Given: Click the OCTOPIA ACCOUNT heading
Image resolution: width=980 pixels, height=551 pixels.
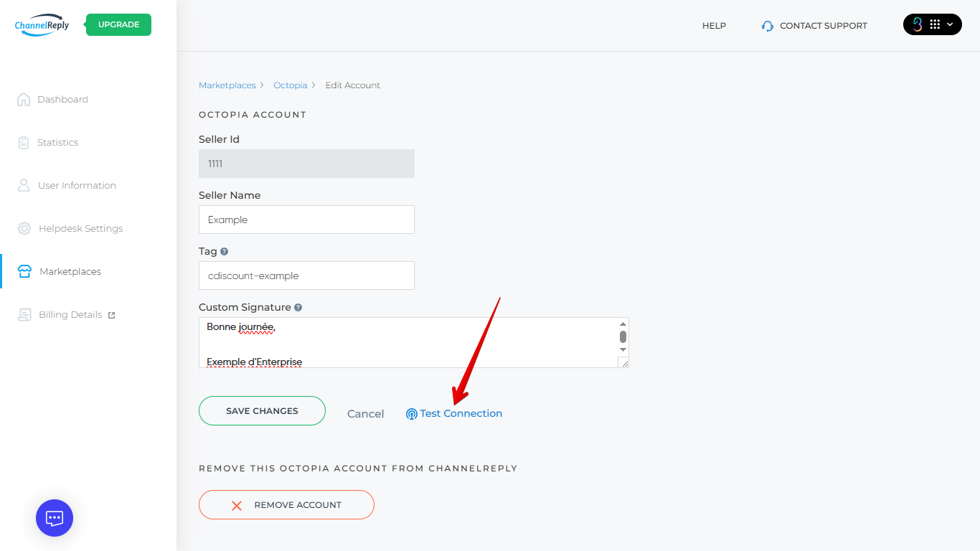Looking at the screenshot, I should pos(253,115).
